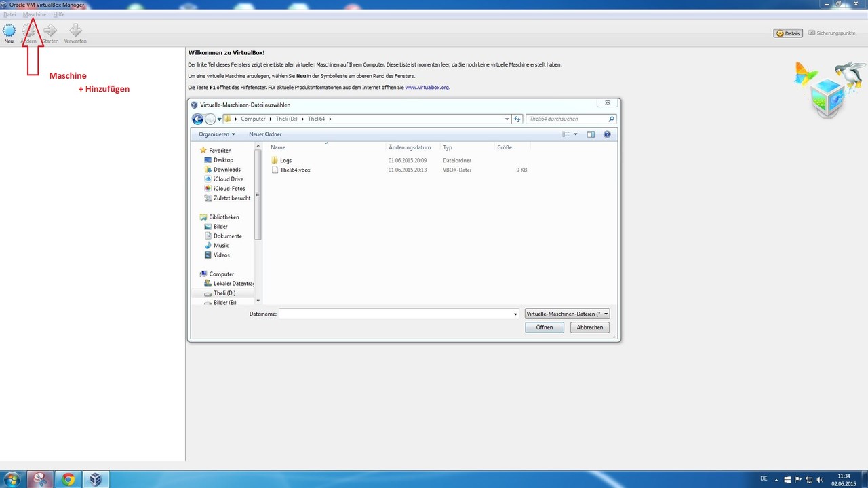
Task: Switch to Sicherungspunkte view
Action: click(x=831, y=33)
